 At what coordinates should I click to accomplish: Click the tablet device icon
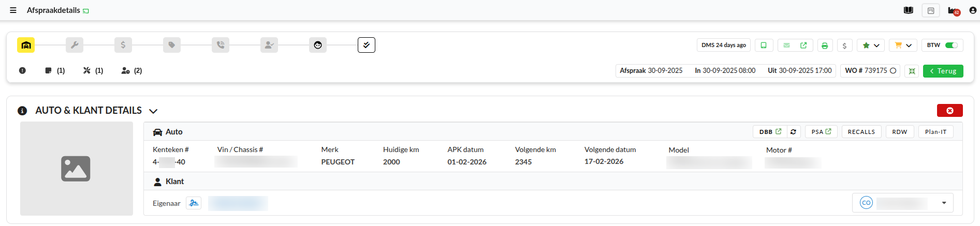764,46
